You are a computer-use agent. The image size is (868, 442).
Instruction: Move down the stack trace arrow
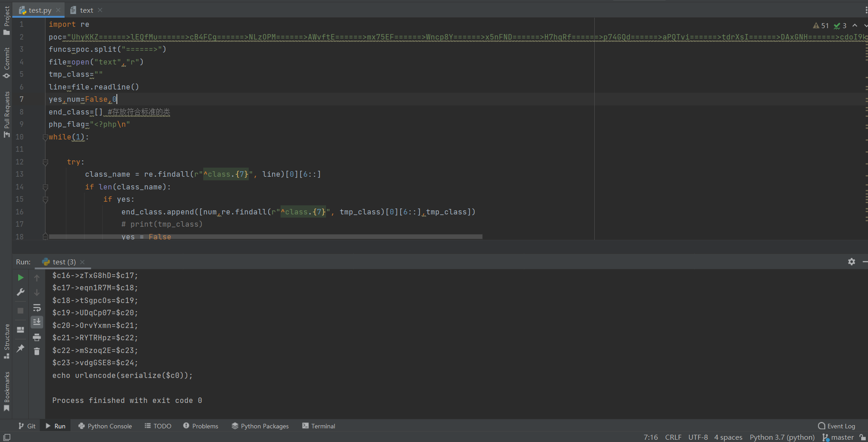37,293
